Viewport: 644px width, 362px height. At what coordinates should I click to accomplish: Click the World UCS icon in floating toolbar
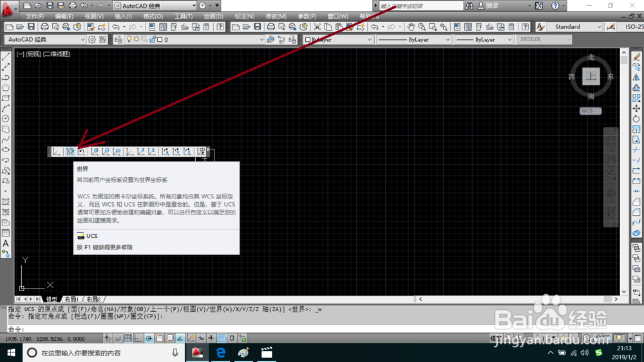point(70,151)
